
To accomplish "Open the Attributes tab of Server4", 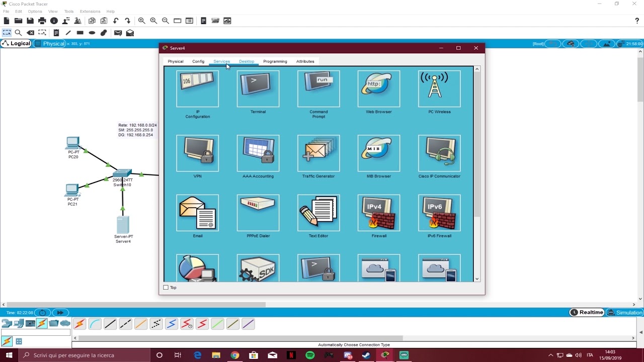I will point(305,61).
